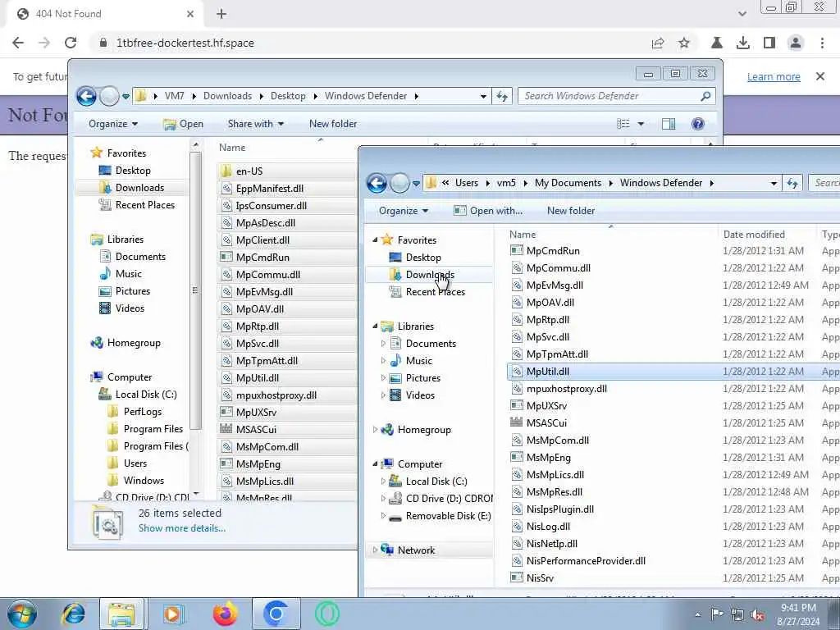The height and width of the screenshot is (630, 840).
Task: Click the share page icon in address bar
Action: coord(658,43)
